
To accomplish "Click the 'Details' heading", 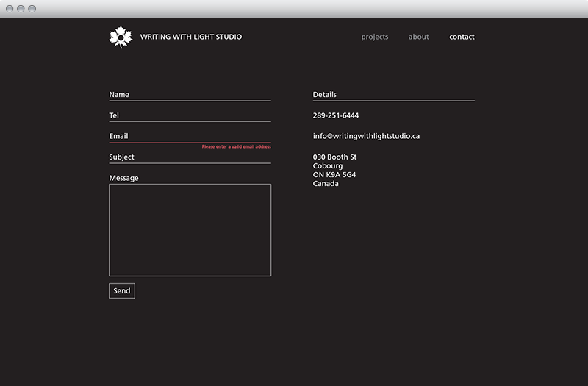I will (x=324, y=95).
